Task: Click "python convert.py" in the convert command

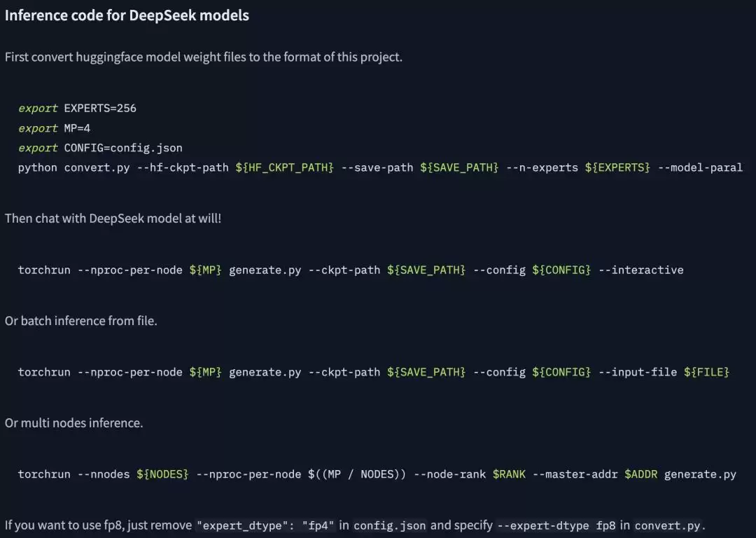Action: [x=73, y=167]
